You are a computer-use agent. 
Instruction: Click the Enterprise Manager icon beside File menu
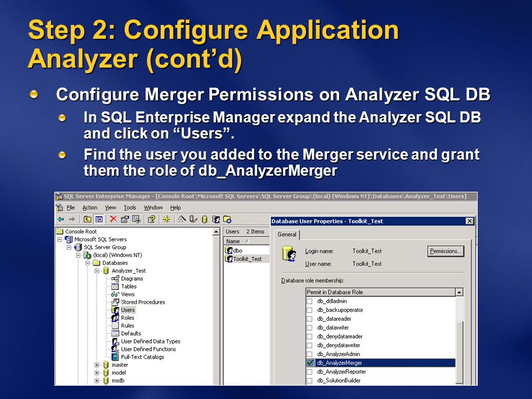(60, 207)
